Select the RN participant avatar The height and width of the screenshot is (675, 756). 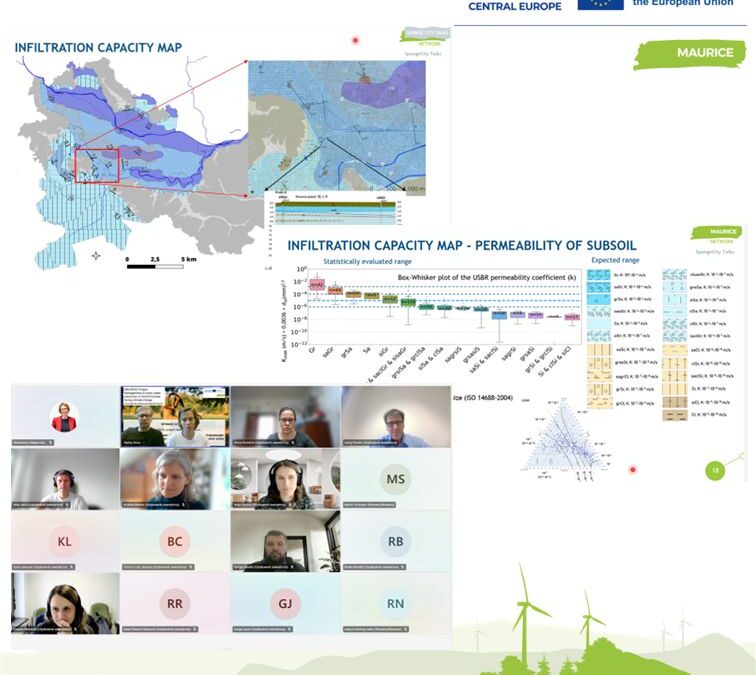click(x=395, y=603)
